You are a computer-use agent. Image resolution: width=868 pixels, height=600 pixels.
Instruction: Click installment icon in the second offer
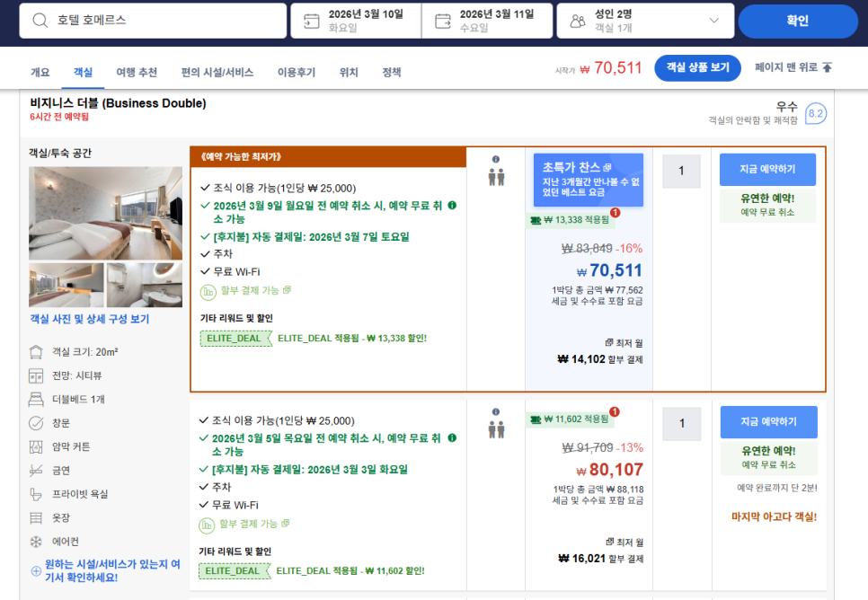click(x=207, y=525)
